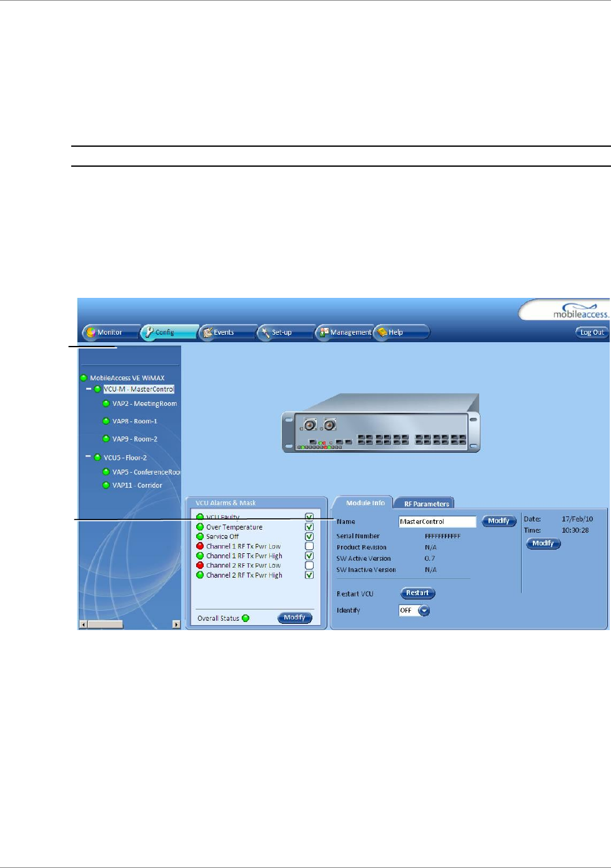Image resolution: width=611 pixels, height=868 pixels.
Task: Click the Log Out button
Action: [592, 332]
